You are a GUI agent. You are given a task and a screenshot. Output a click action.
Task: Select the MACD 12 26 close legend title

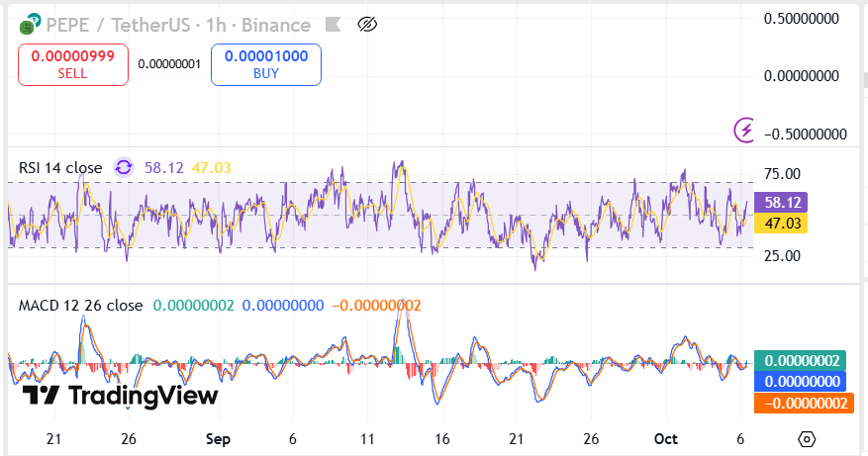[80, 306]
